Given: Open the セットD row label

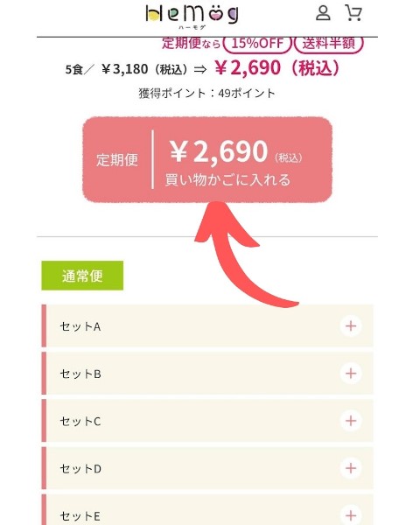Looking at the screenshot, I should 80,469.
